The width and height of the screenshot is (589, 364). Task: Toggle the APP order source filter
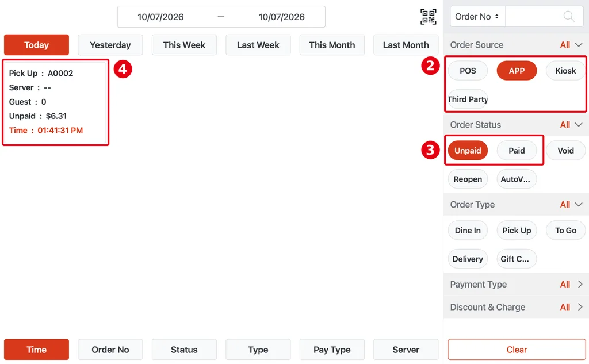[517, 71]
